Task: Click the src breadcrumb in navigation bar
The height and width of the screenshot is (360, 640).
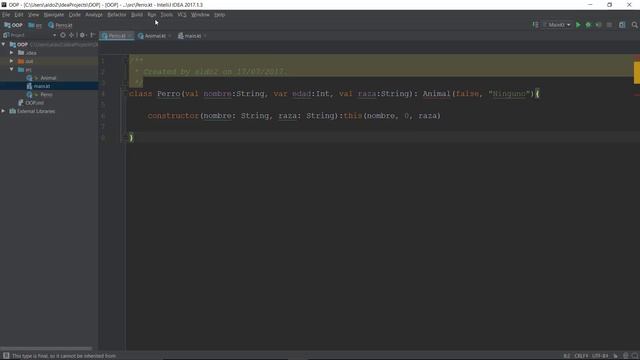Action: pos(35,25)
